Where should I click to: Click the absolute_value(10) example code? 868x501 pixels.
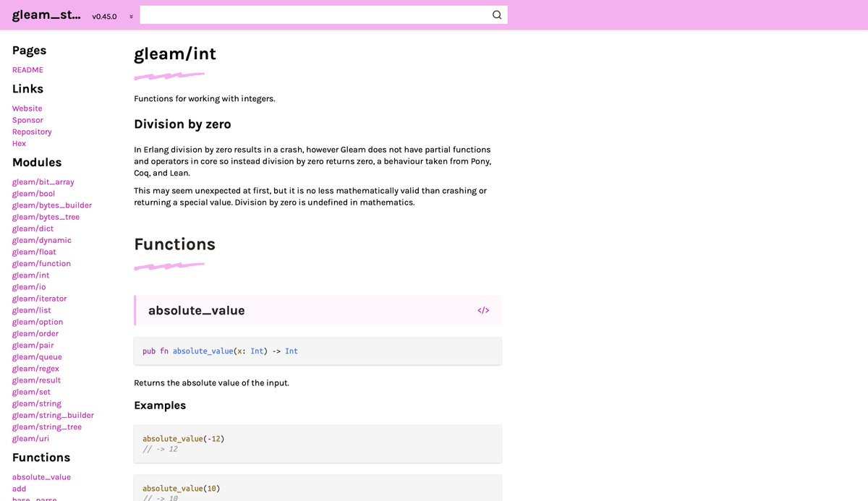click(x=182, y=489)
